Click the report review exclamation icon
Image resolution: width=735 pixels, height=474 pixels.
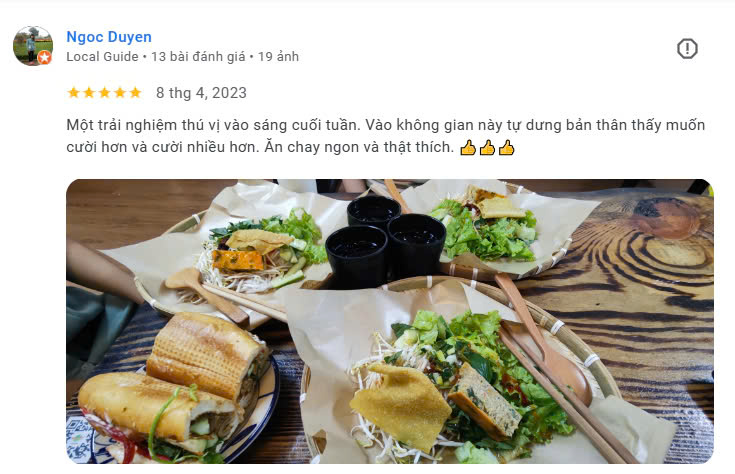tap(687, 48)
